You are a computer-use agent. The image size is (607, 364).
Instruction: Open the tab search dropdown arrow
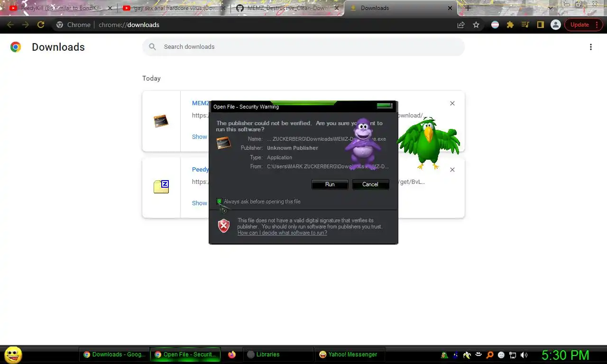coord(551,8)
